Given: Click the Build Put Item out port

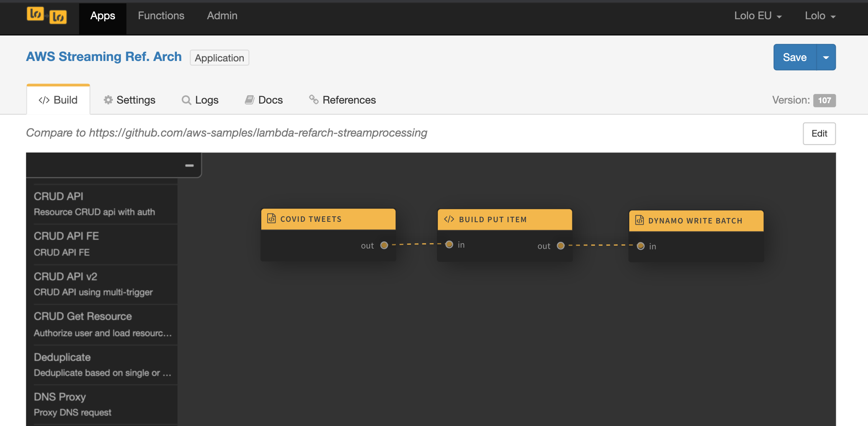Looking at the screenshot, I should point(561,246).
